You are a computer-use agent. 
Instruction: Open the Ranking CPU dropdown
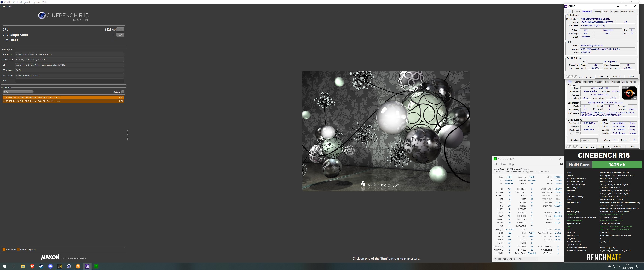pos(18,92)
